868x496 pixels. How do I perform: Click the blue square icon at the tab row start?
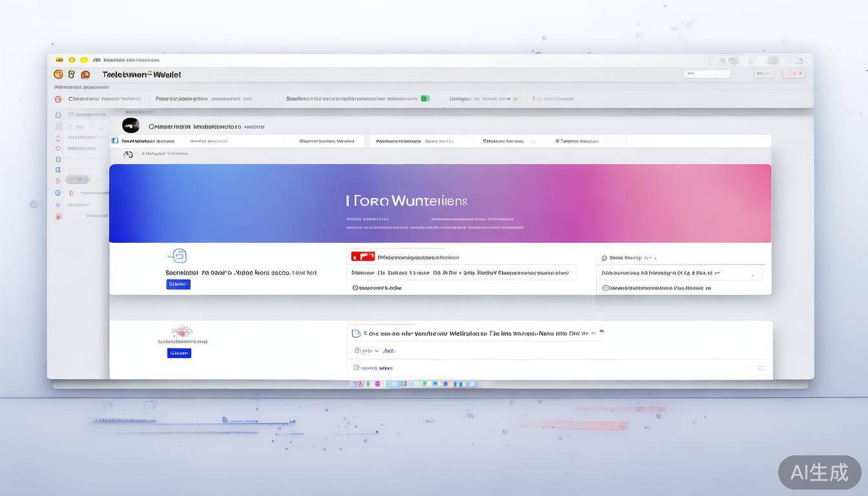pos(115,141)
